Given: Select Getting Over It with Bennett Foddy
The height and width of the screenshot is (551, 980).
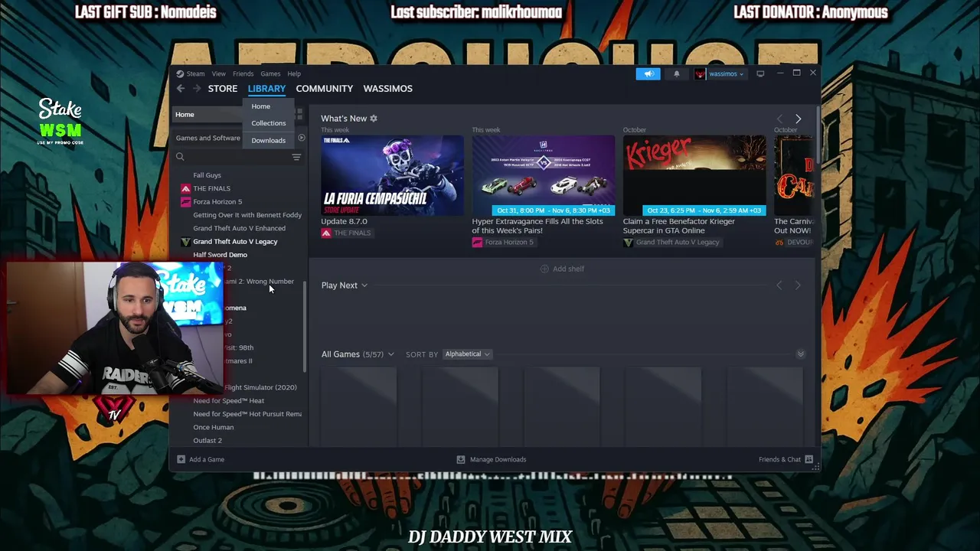Looking at the screenshot, I should point(247,215).
